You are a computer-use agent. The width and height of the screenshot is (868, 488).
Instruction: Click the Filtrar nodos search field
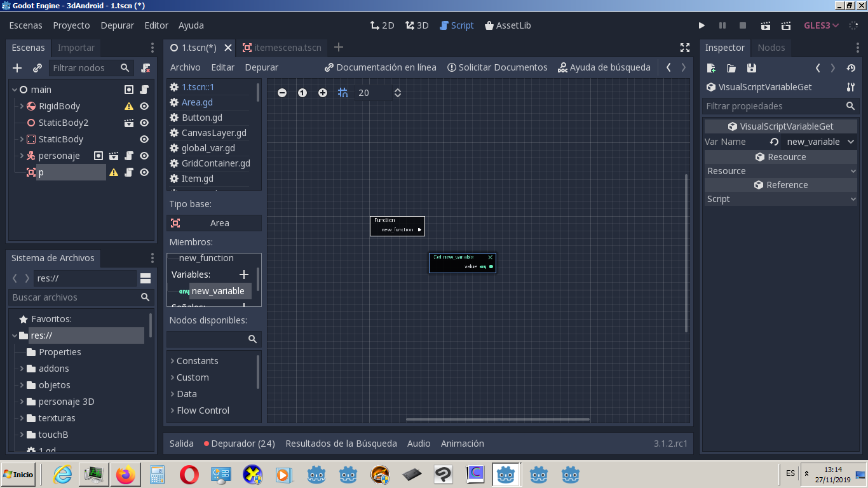tap(92, 68)
